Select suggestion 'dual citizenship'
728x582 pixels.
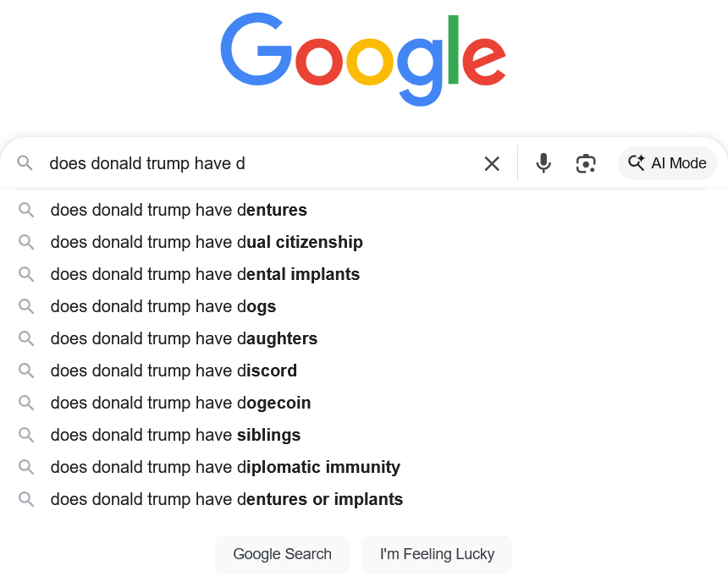[x=207, y=242]
